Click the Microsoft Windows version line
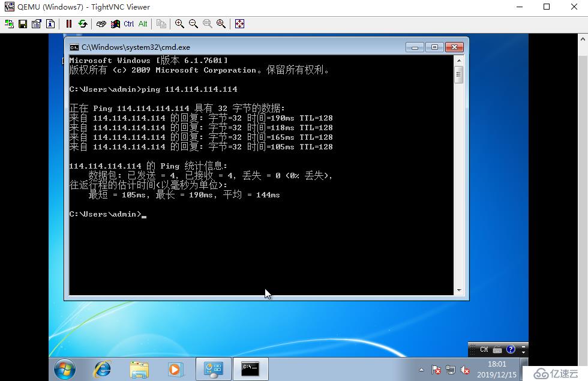The height and width of the screenshot is (381, 588). [x=149, y=61]
